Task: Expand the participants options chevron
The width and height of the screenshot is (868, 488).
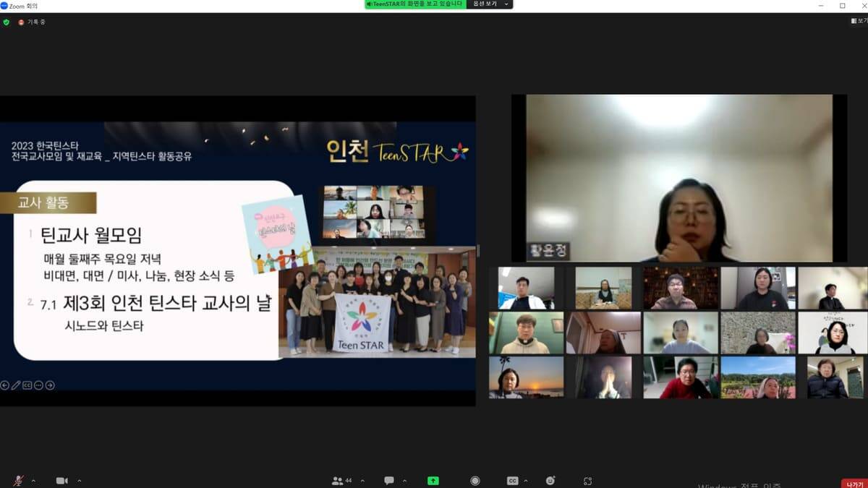Action: pos(362,481)
